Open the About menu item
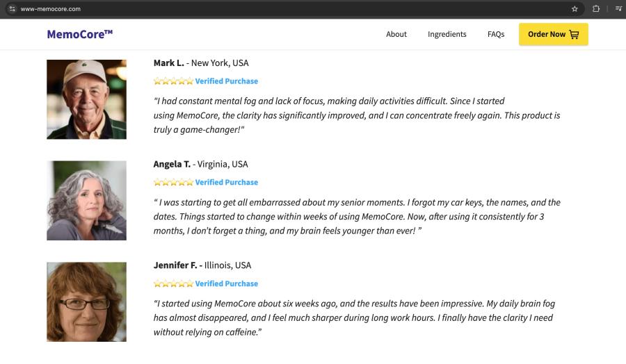The image size is (626, 364). (396, 34)
